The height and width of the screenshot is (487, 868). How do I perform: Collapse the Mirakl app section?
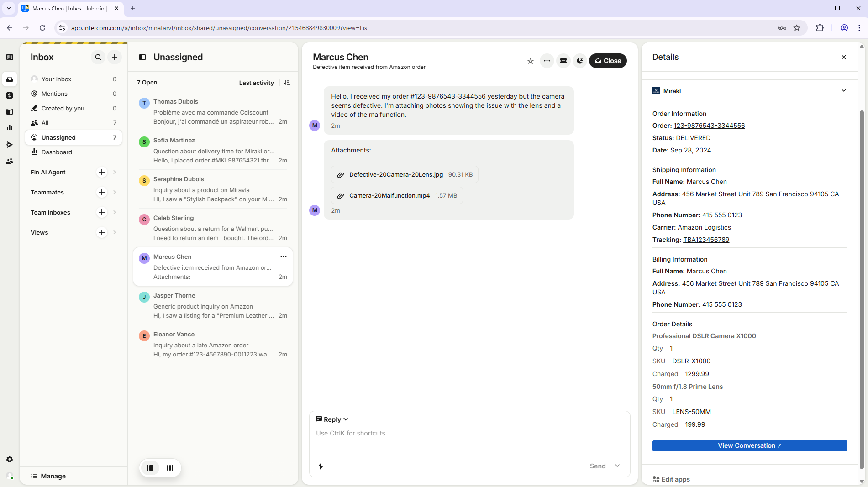pos(843,91)
